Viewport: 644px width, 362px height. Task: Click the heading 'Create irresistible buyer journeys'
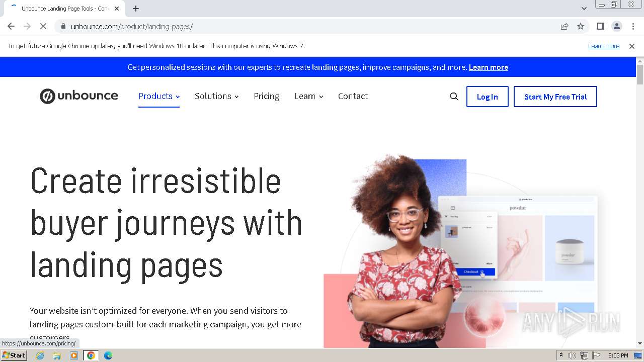click(167, 223)
